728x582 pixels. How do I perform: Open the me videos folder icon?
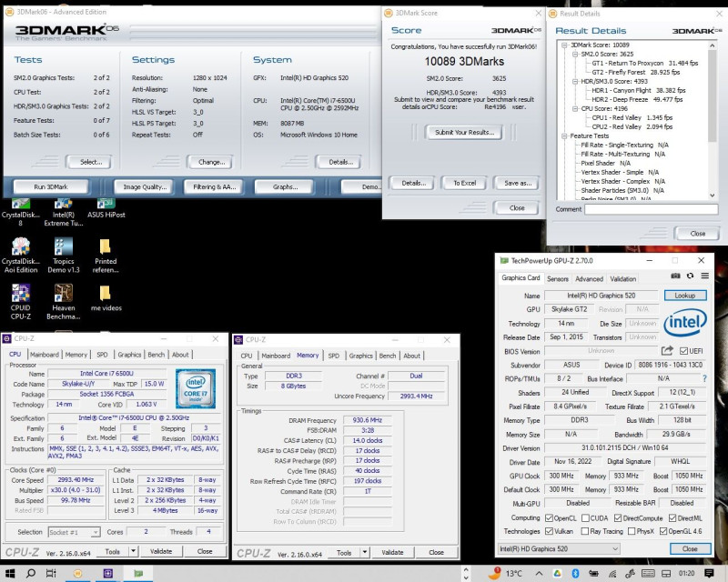pos(106,298)
